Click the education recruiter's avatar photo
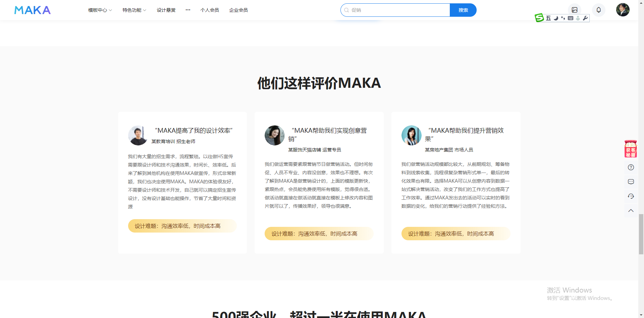644x318 pixels. click(x=138, y=135)
